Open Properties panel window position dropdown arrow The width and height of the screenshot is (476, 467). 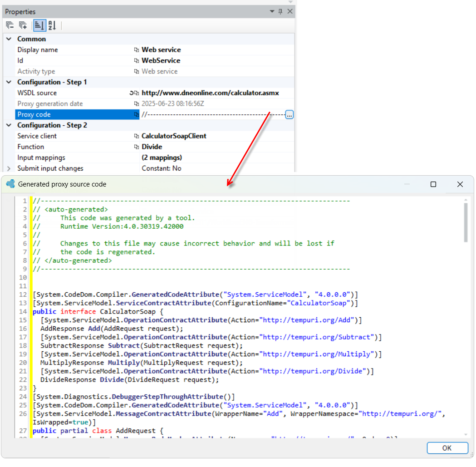tap(272, 11)
